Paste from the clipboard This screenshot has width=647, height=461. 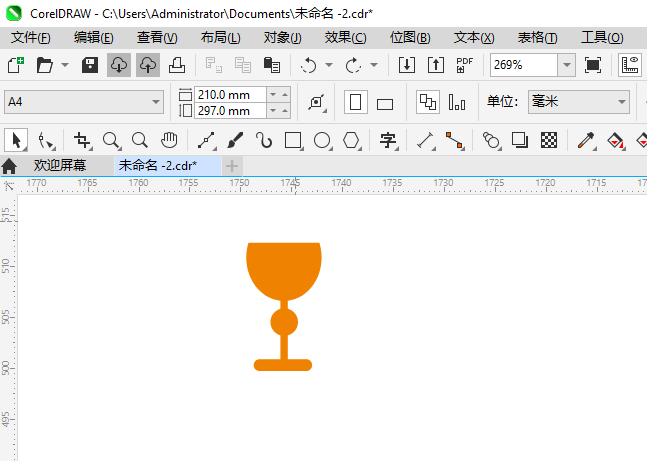272,65
